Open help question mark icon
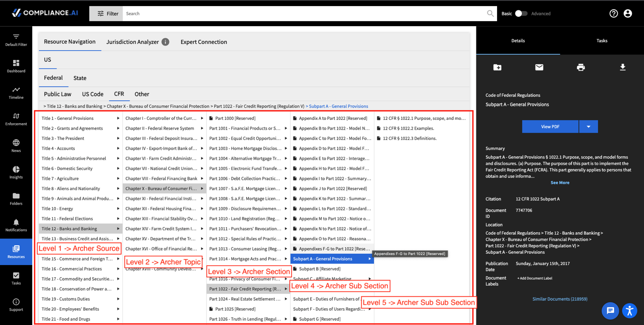This screenshot has width=644, height=325. click(x=614, y=14)
